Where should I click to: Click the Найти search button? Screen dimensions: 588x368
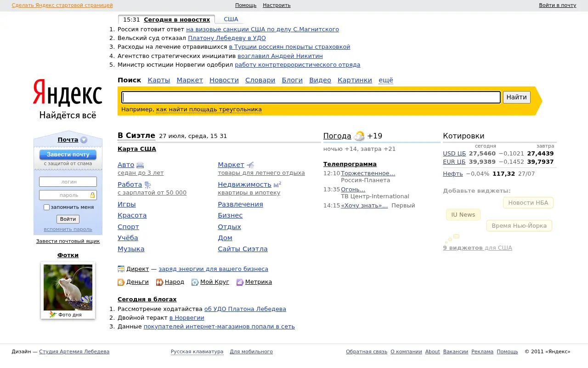(517, 97)
